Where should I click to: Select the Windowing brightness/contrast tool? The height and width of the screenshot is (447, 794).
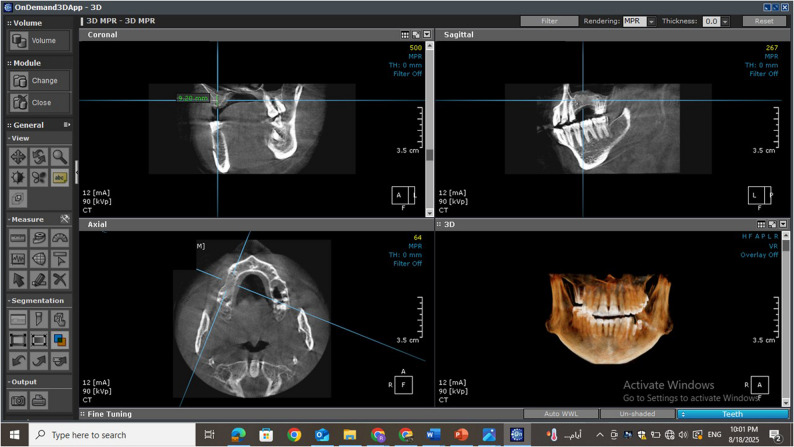point(18,178)
